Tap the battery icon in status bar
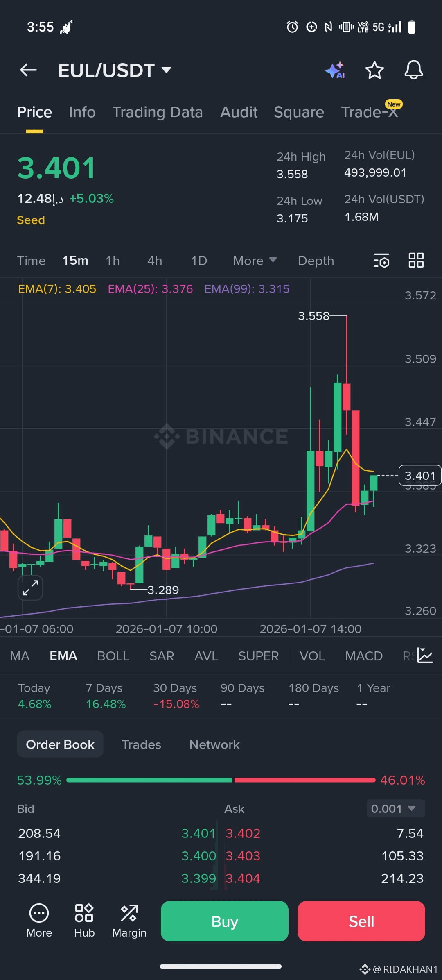 tap(412, 27)
